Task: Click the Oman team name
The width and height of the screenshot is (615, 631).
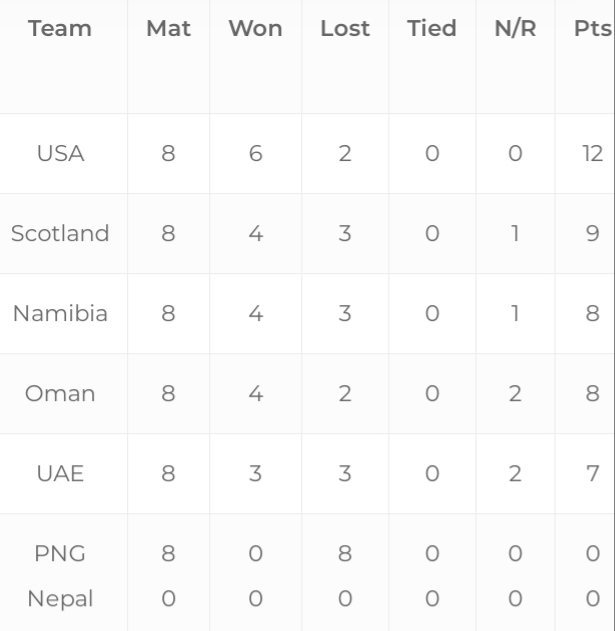Action: 60,394
